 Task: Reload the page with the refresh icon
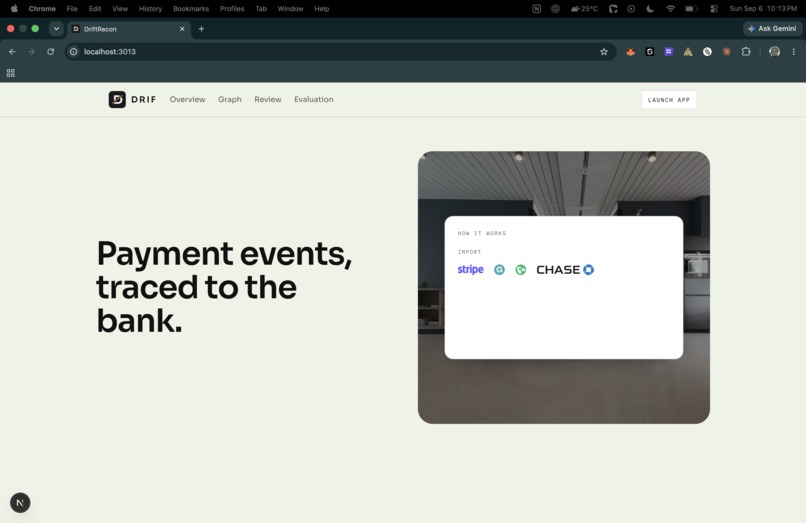point(50,51)
